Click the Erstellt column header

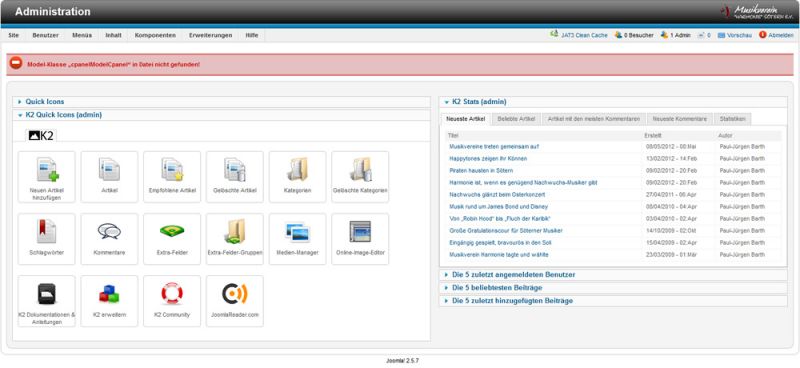coord(653,136)
